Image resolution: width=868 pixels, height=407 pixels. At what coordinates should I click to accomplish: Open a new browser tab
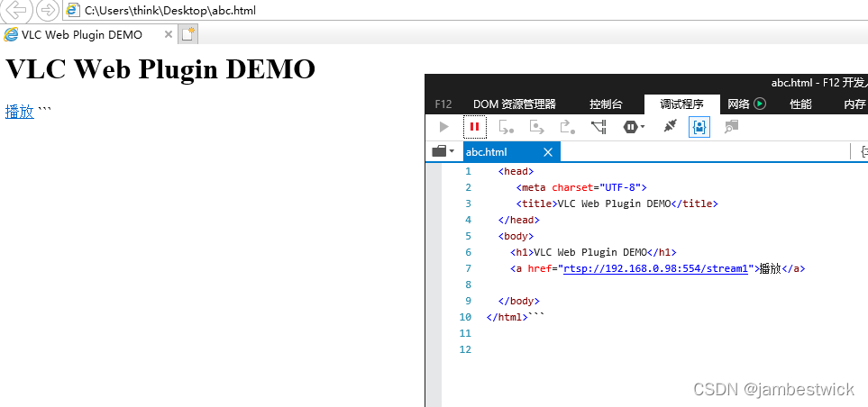tap(188, 35)
